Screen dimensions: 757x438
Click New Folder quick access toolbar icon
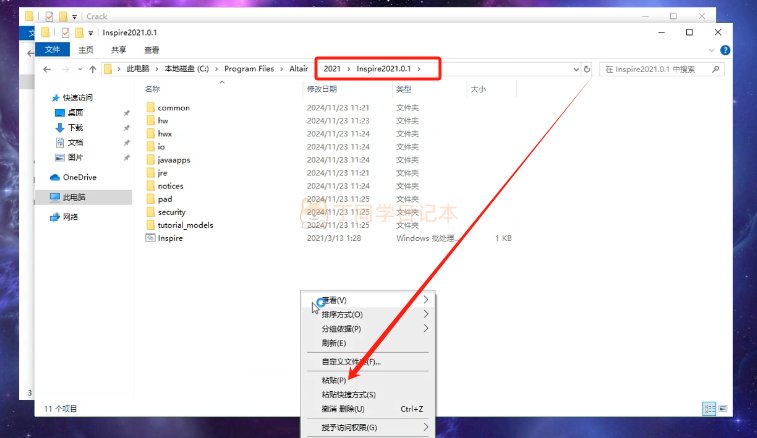tap(79, 32)
